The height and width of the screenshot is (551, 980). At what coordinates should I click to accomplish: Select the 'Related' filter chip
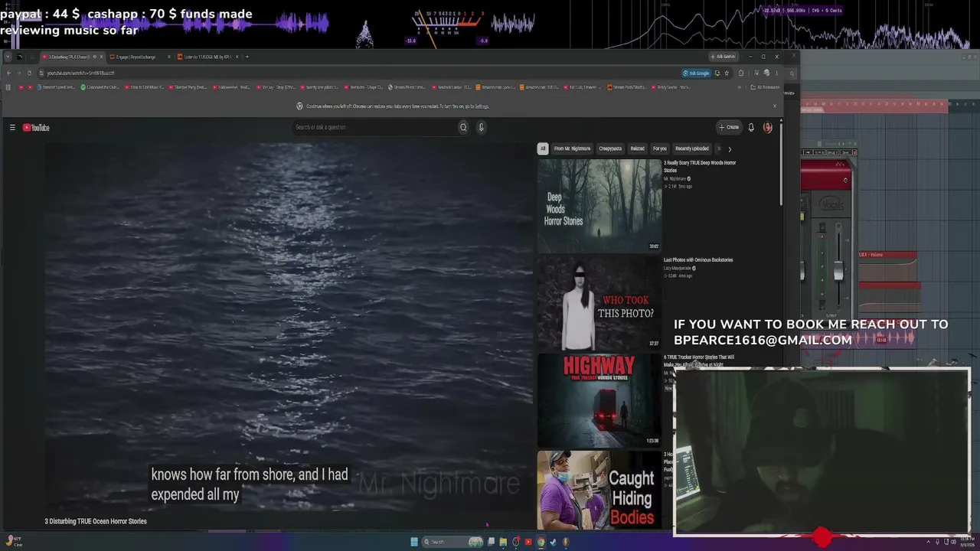[x=637, y=149]
